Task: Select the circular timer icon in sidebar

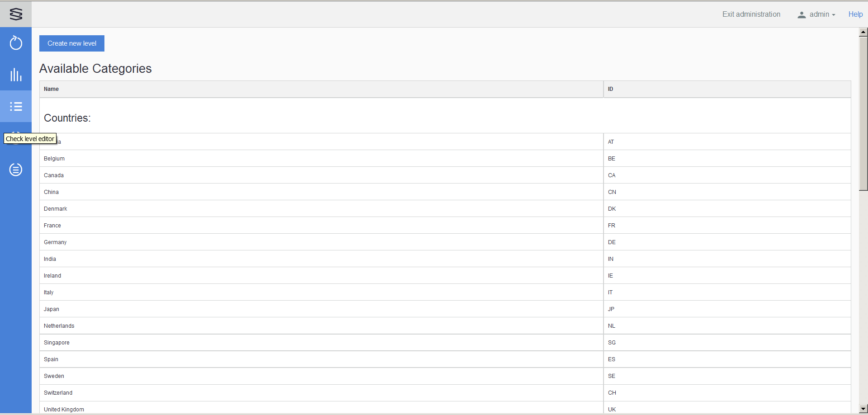Action: pos(16,43)
